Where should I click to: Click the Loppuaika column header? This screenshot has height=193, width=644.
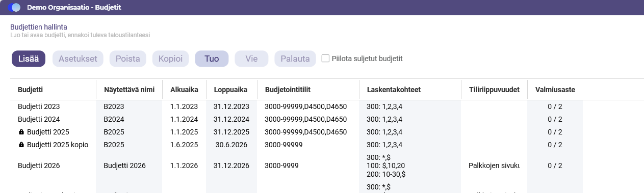click(x=230, y=90)
